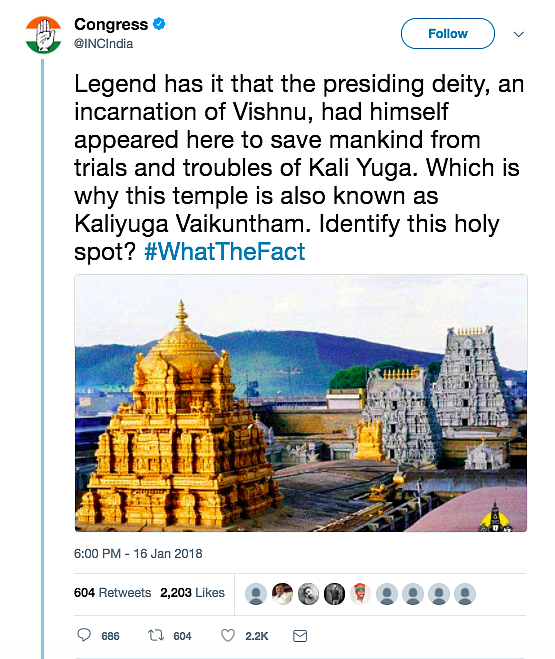Click the last grey liker avatar
Viewport: 555px width, 659px height.
click(x=465, y=594)
